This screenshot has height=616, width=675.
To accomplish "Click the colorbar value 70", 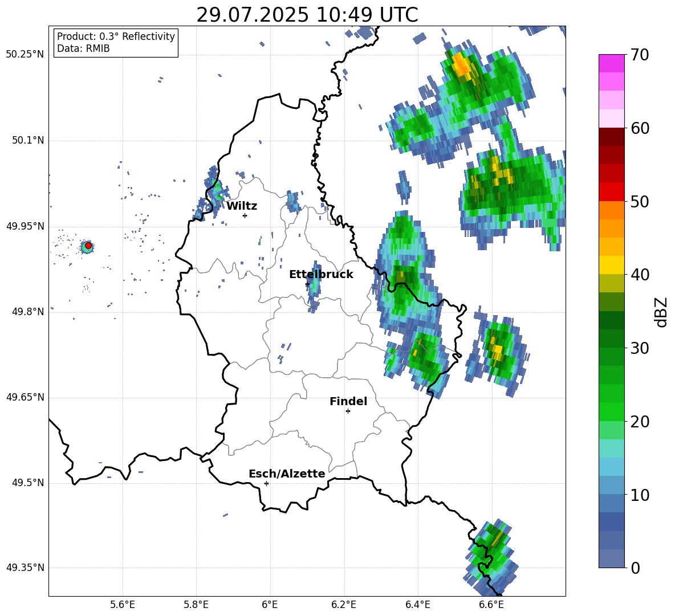I will click(x=640, y=55).
